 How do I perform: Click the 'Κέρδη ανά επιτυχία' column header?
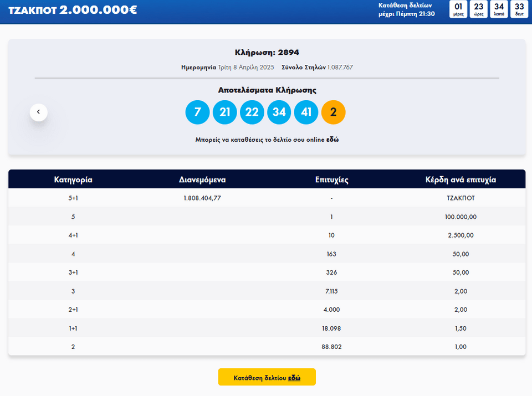pyautogui.click(x=460, y=179)
